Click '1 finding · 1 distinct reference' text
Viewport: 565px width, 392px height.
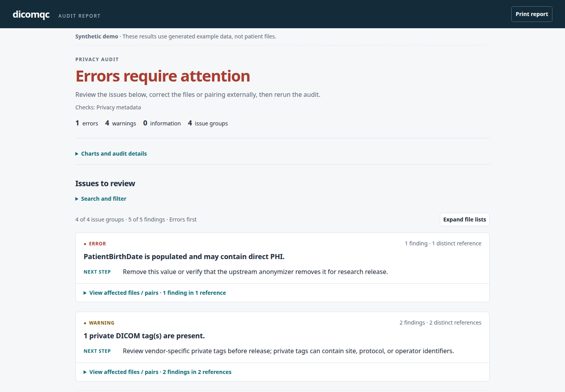443,243
